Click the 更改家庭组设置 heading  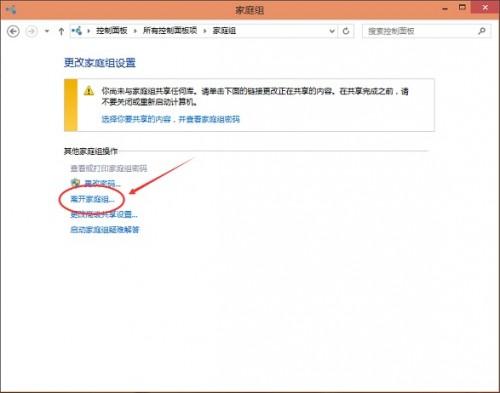click(x=100, y=63)
